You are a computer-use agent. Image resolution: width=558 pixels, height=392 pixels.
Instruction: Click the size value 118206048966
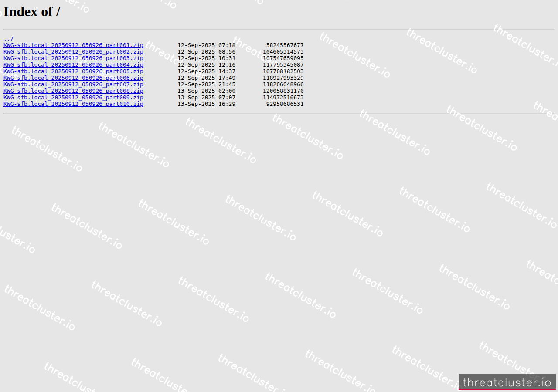pos(283,84)
